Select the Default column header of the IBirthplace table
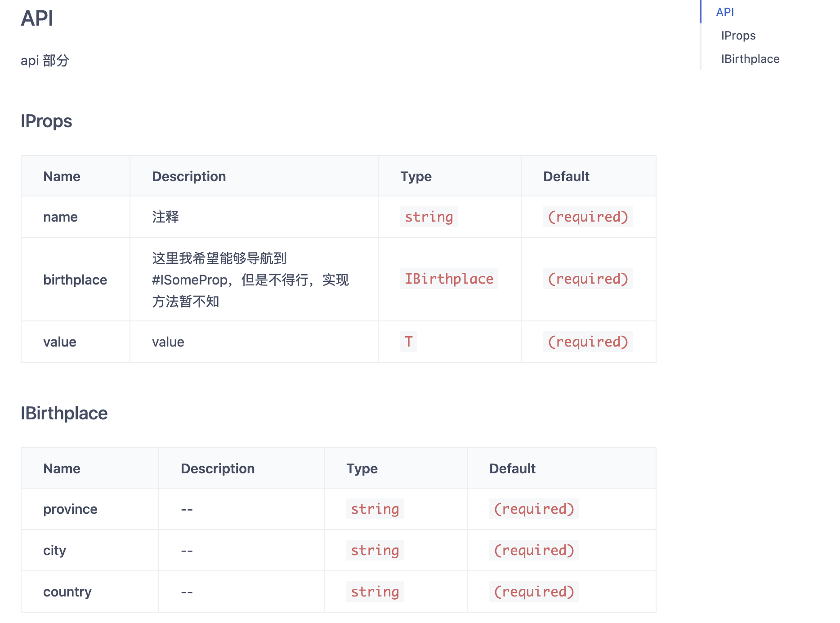Image resolution: width=840 pixels, height=623 pixels. click(513, 468)
